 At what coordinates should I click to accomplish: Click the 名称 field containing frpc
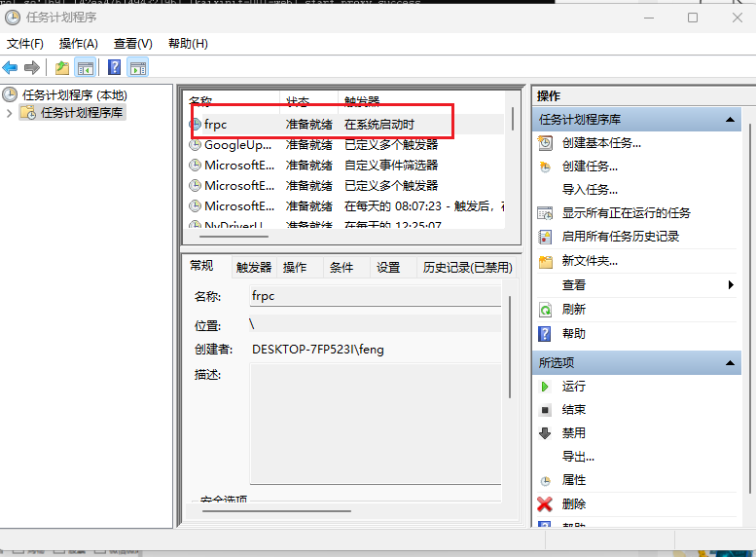(376, 296)
